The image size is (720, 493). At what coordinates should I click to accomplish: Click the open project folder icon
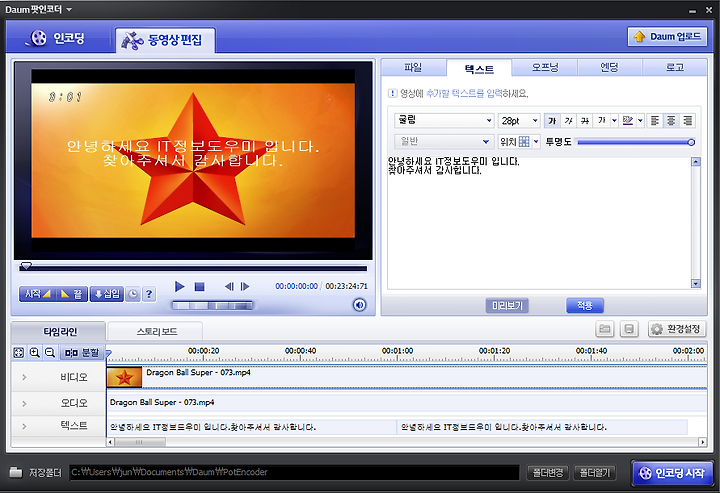(x=605, y=329)
